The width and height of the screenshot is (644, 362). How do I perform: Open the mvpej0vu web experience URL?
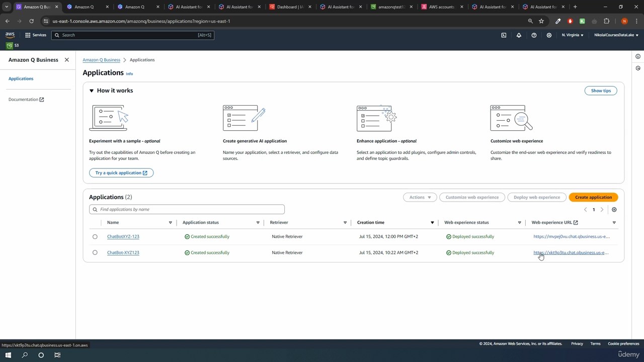[x=572, y=237]
